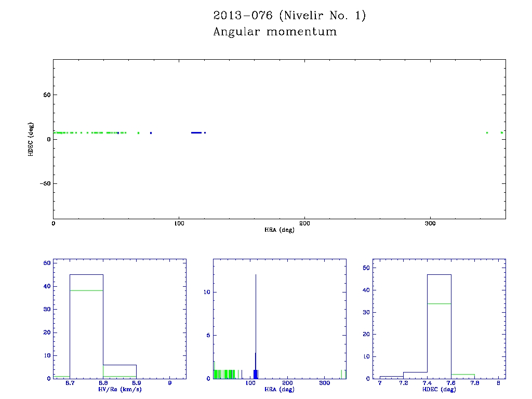
Task: Click the "Angular momentum" subtitle
Action: [275, 32]
